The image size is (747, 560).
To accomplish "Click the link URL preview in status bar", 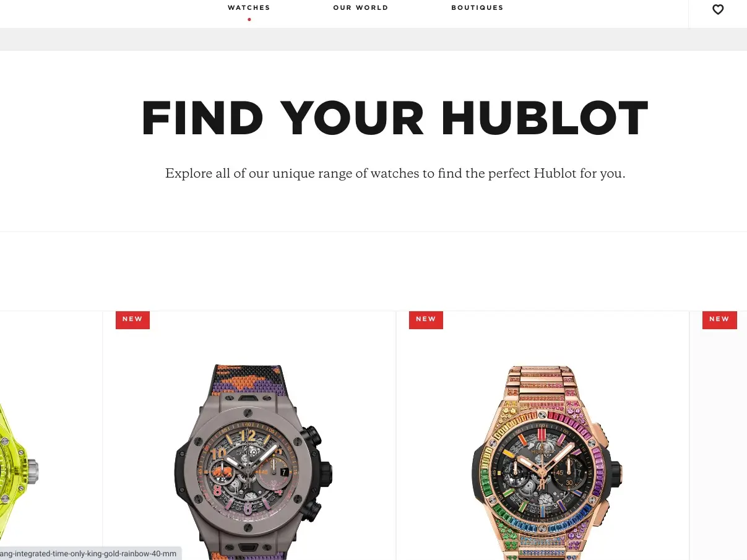I will pos(90,553).
